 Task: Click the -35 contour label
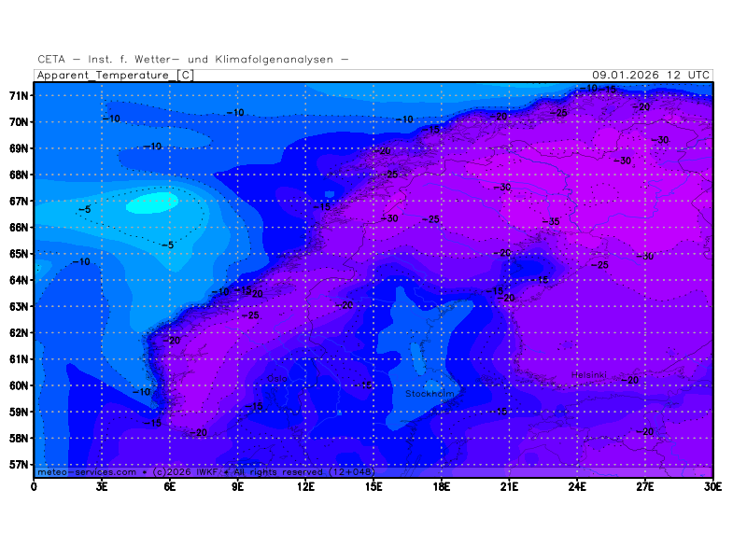point(551,222)
